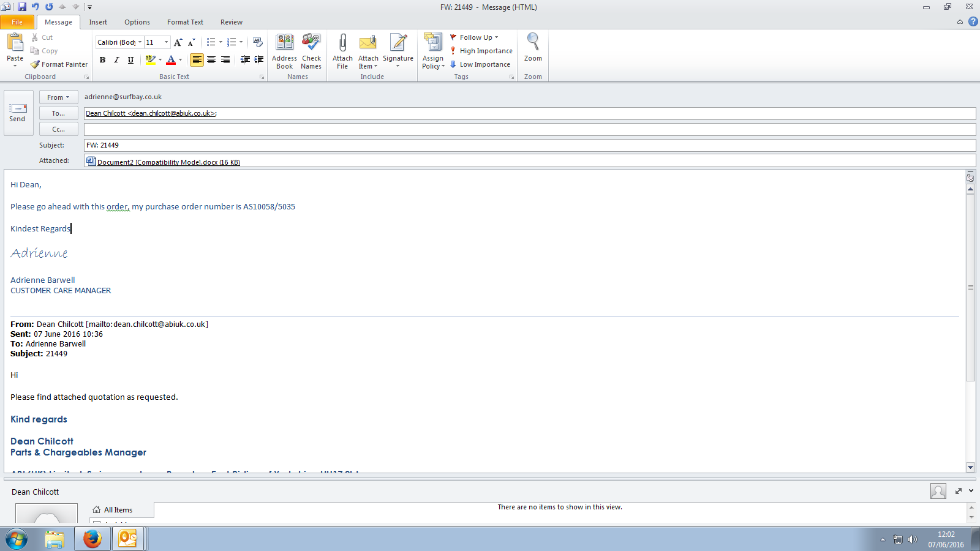This screenshot has height=551, width=980.
Task: Click the Send button
Action: (18, 113)
